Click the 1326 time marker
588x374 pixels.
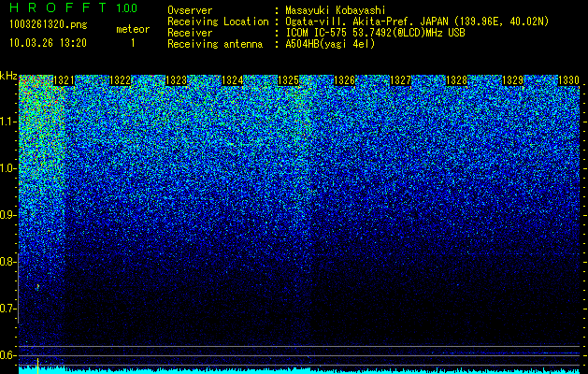tap(345, 80)
